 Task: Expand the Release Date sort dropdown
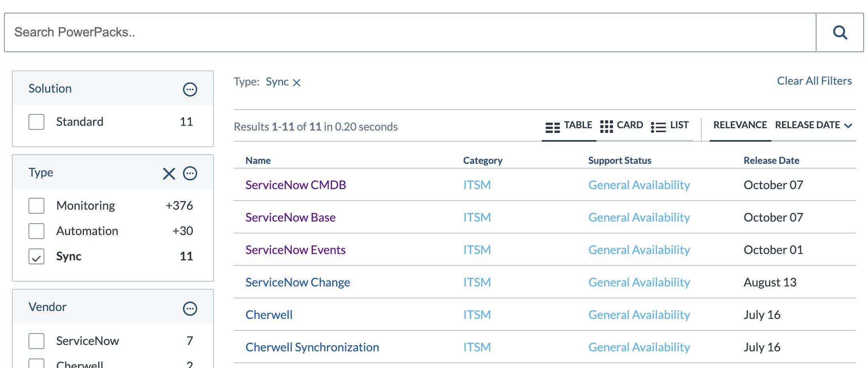tap(813, 125)
